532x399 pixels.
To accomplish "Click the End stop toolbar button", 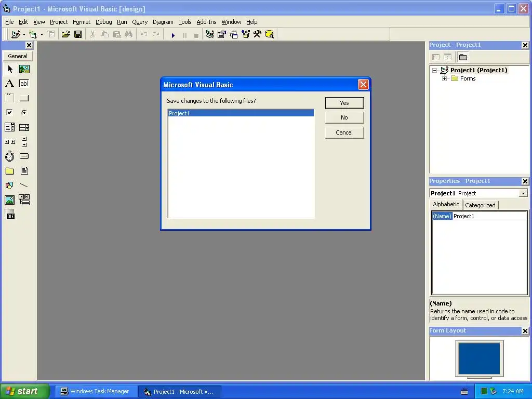I will (x=196, y=35).
